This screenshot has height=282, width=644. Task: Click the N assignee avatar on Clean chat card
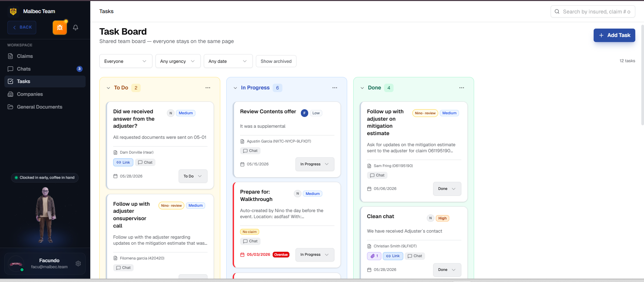pos(430,218)
